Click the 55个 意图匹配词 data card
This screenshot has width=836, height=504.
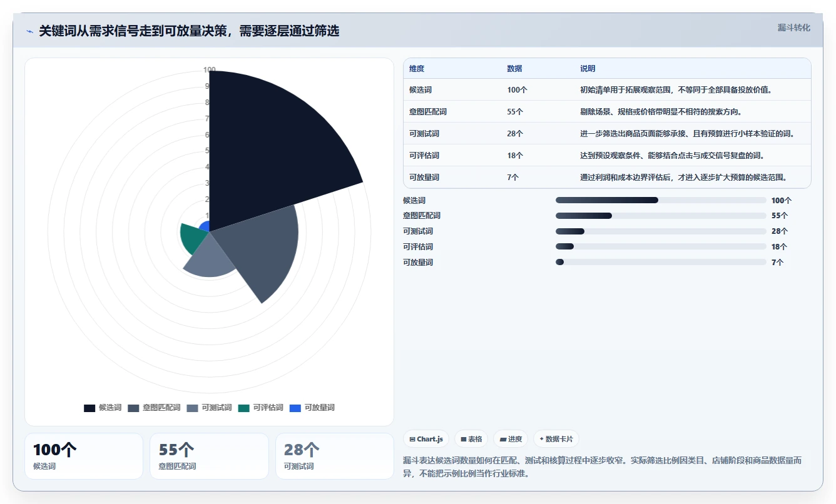tap(209, 456)
